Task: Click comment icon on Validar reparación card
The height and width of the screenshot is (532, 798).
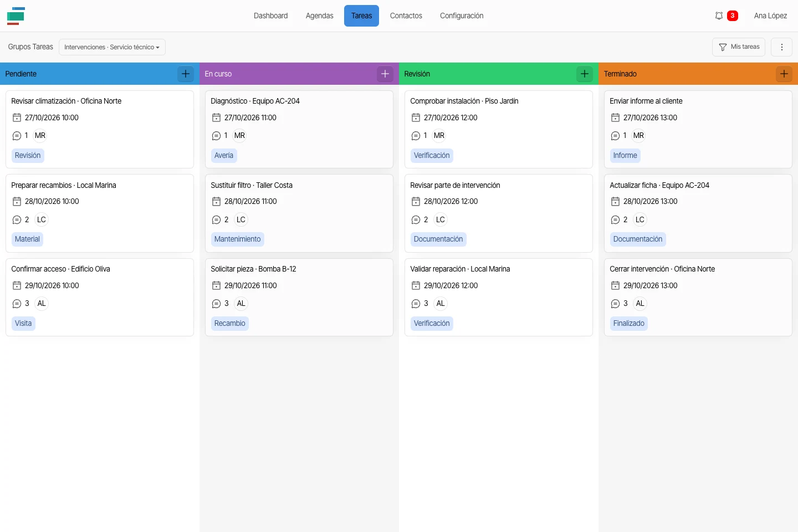Action: click(x=416, y=304)
